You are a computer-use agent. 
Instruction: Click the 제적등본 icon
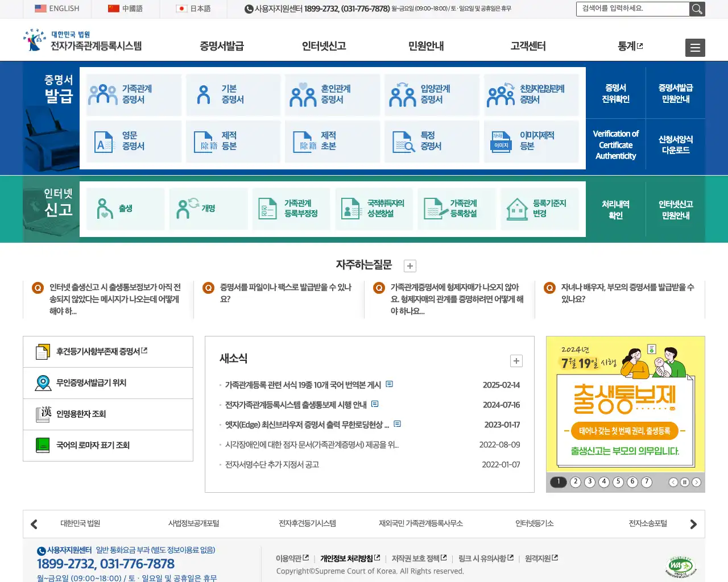(x=233, y=142)
